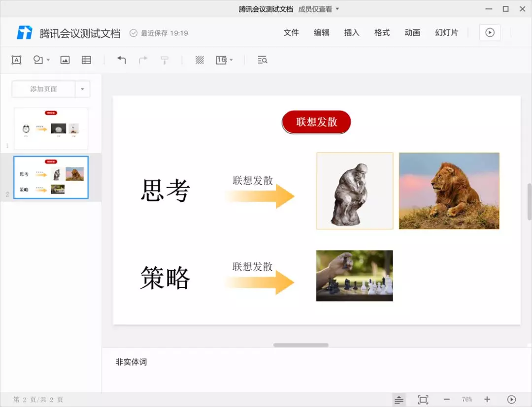Viewport: 532px width, 407px height.
Task: Insert a table using table icon
Action: tap(86, 60)
